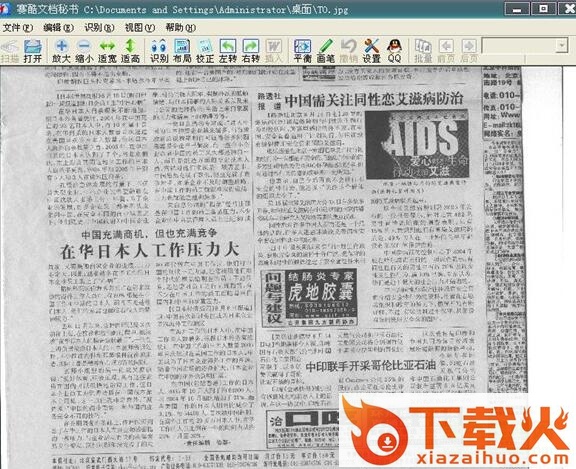This screenshot has height=469, width=576.
Task: Maximize the 寒酷文档秘书 window
Action: click(x=543, y=9)
